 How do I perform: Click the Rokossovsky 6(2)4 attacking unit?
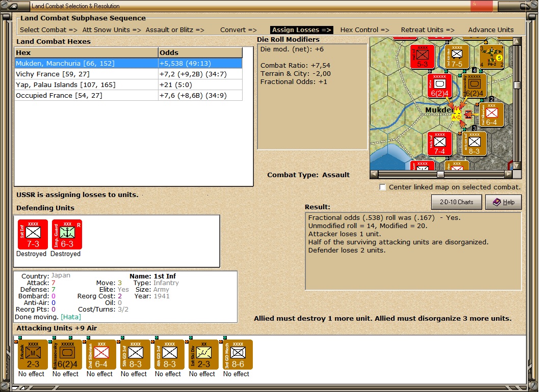pyautogui.click(x=66, y=355)
